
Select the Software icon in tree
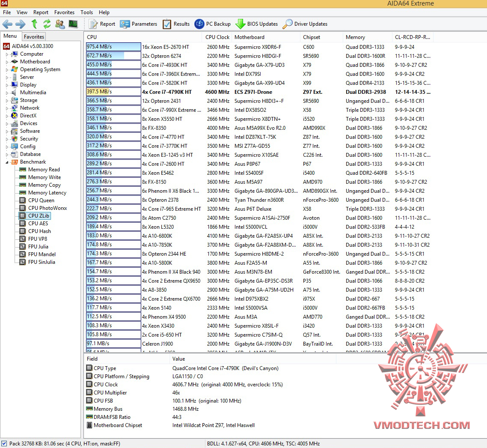pyautogui.click(x=14, y=131)
